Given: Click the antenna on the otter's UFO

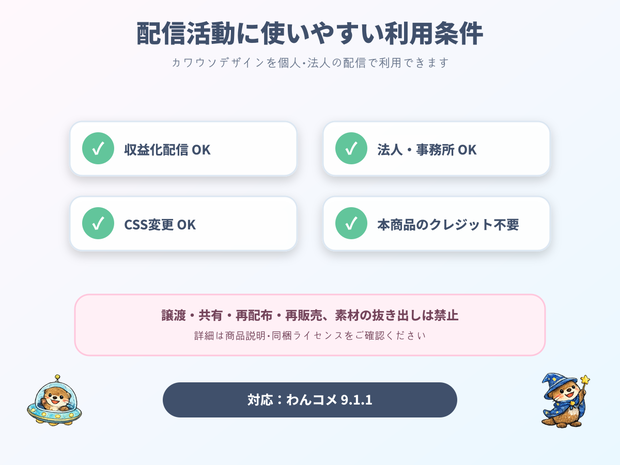Looking at the screenshot, I should coord(58,378).
